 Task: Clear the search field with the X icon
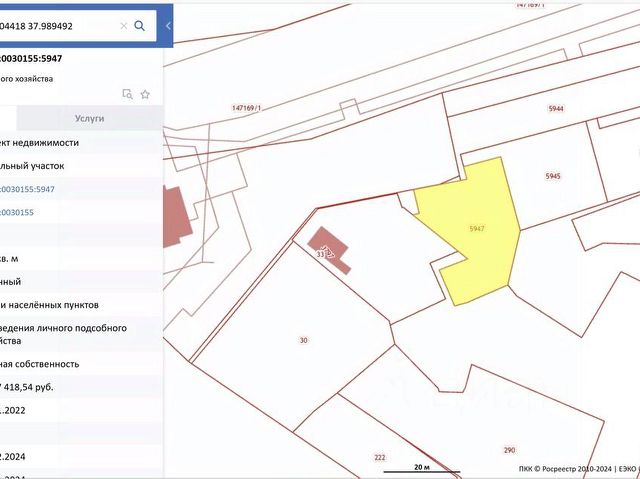pos(124,26)
